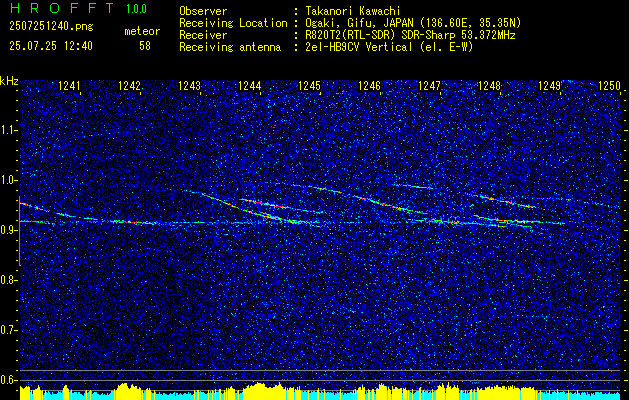
Task: Click the 1241 time marker
Action: (69, 85)
